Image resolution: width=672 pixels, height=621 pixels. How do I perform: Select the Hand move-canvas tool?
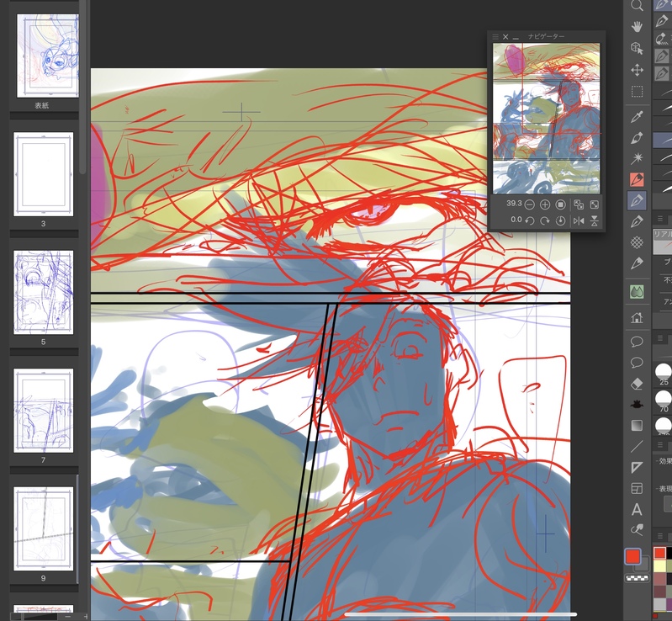(637, 27)
